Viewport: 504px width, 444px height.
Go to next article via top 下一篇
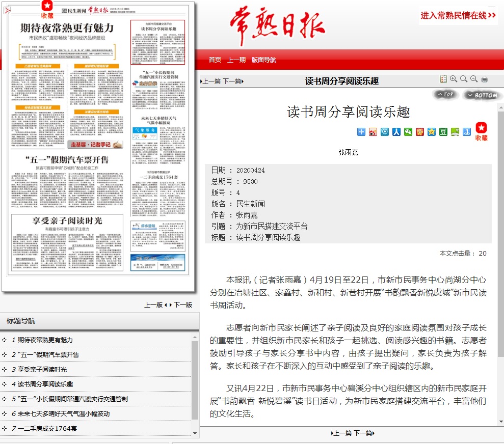(233, 81)
